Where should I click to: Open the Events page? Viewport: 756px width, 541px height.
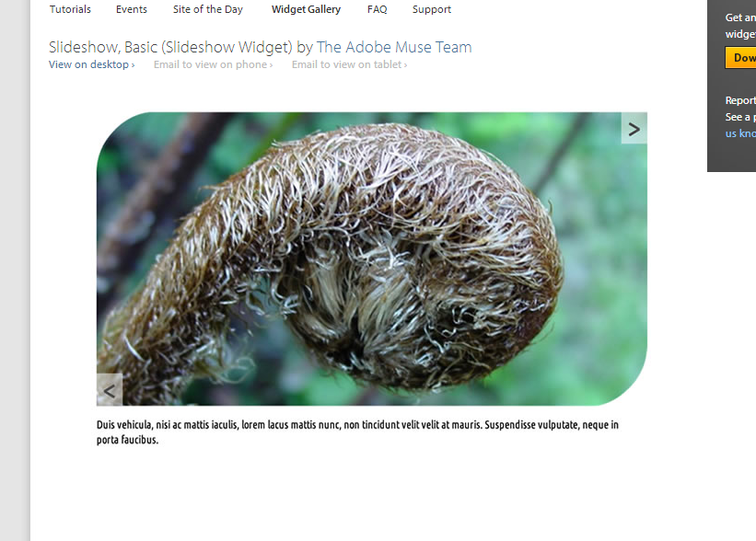coord(131,9)
